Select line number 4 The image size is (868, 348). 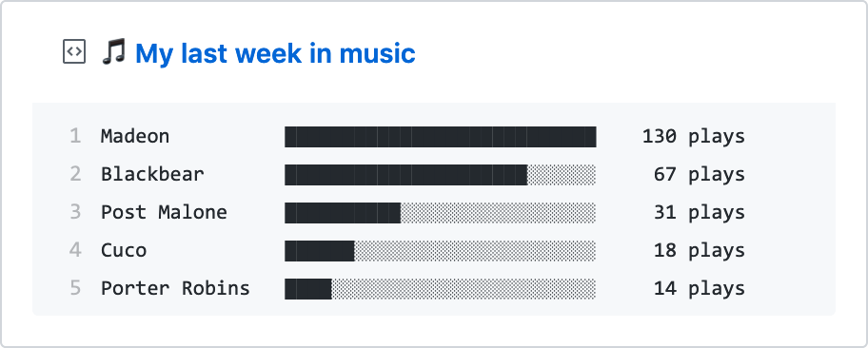(x=76, y=251)
